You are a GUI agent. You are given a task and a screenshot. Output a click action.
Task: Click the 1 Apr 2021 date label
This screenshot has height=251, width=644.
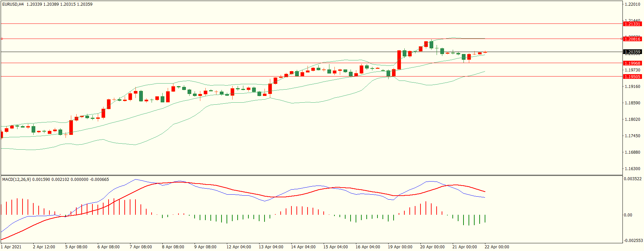pos(11,247)
